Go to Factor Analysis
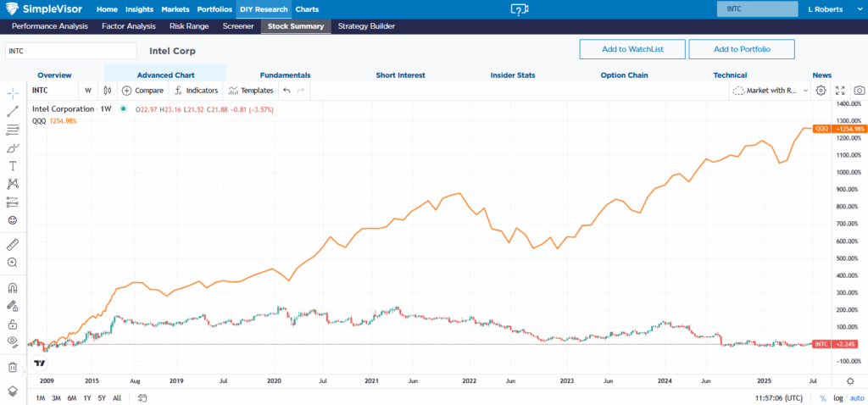Image resolution: width=868 pixels, height=405 pixels. coord(129,26)
